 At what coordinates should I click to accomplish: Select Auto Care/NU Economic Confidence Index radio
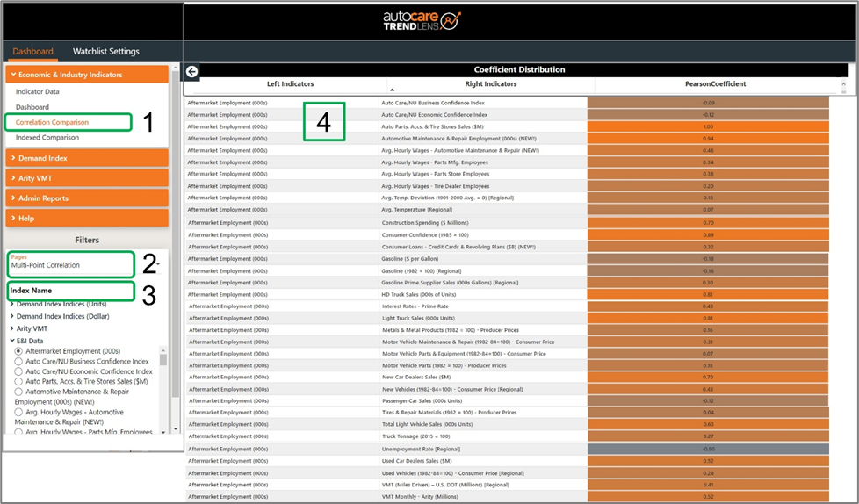(x=18, y=371)
